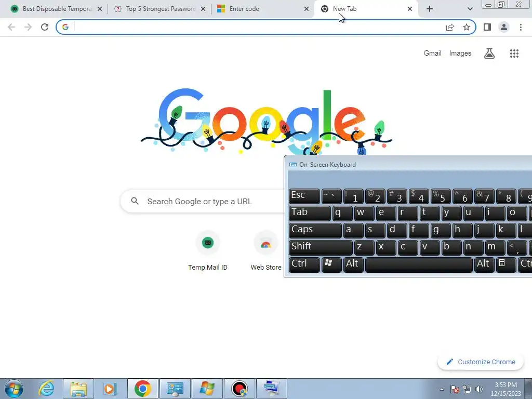Click the Windows logo key on On-Screen Keyboard

point(331,264)
